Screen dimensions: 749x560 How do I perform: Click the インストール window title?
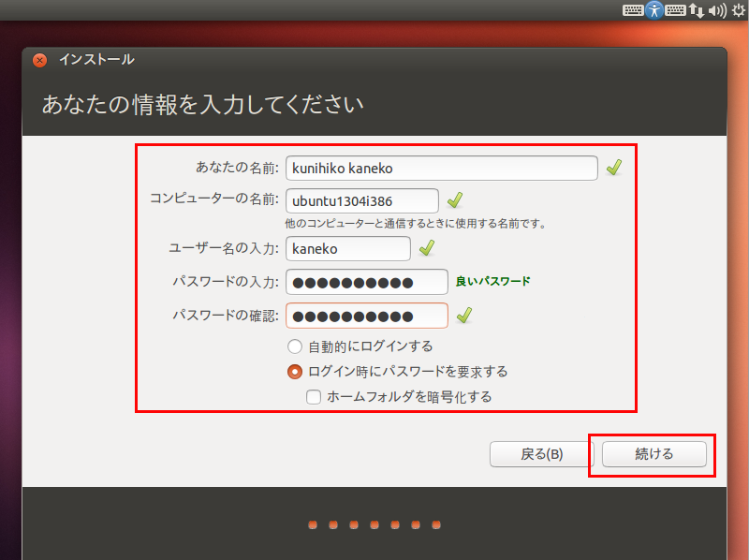point(96,59)
